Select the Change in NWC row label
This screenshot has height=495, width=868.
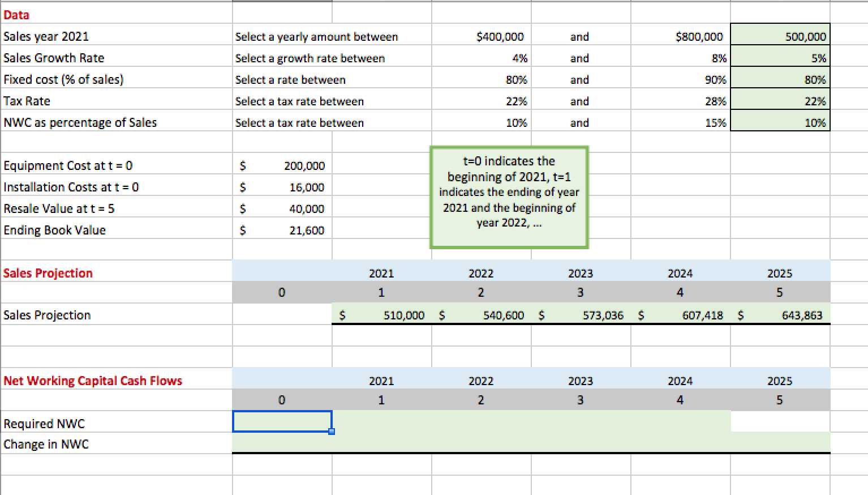(x=46, y=444)
